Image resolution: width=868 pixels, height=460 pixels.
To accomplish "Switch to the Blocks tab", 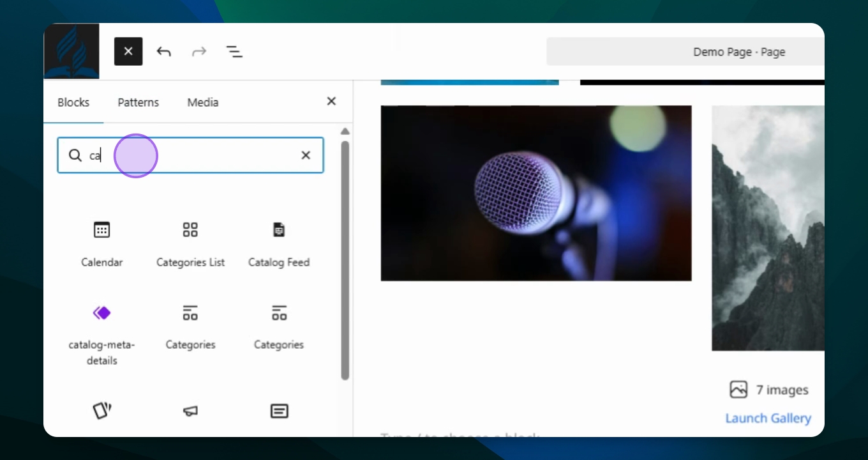I will [x=73, y=102].
